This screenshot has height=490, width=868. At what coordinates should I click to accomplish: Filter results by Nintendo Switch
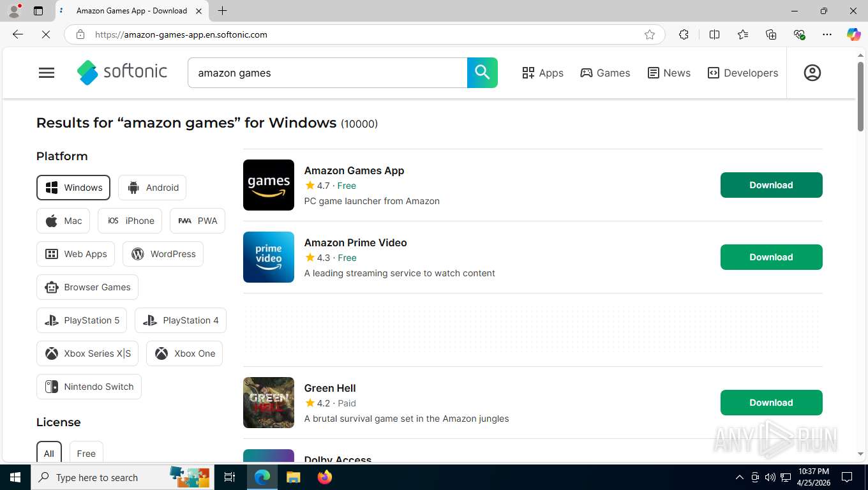coord(89,387)
